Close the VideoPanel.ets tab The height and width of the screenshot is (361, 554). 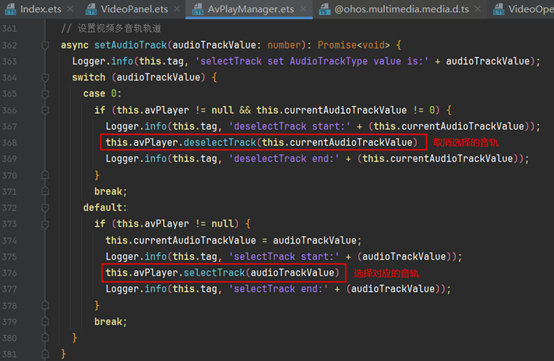177,9
